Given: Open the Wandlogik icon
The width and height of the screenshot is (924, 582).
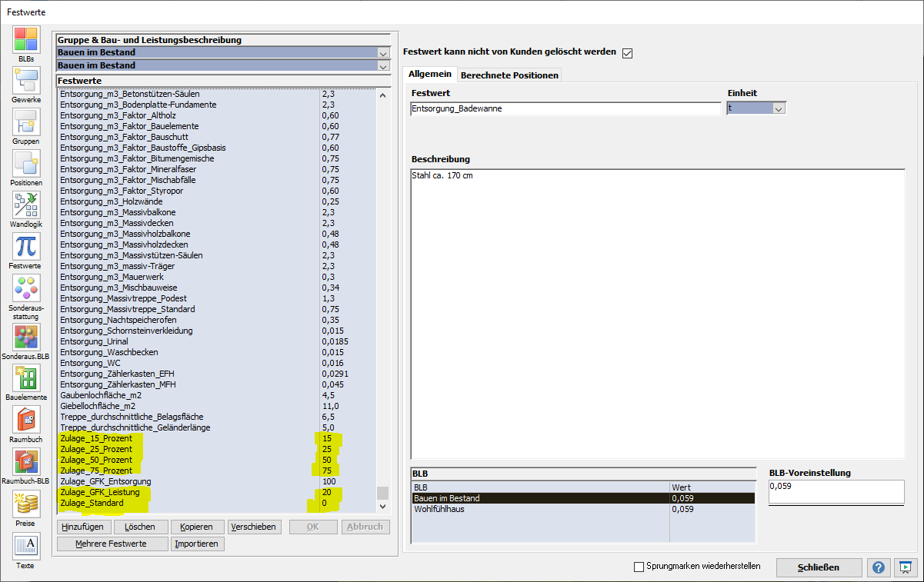Looking at the screenshot, I should pos(25,205).
